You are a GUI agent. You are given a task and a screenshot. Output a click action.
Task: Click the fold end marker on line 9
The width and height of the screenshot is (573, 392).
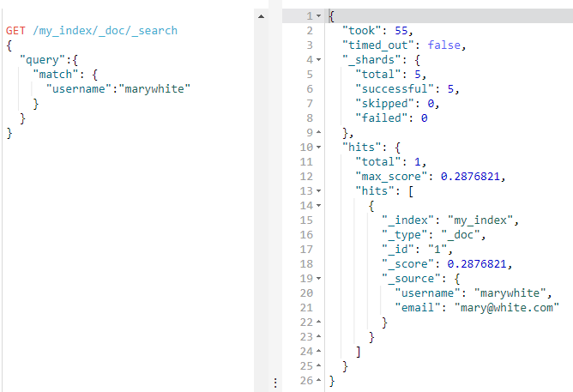coord(318,132)
